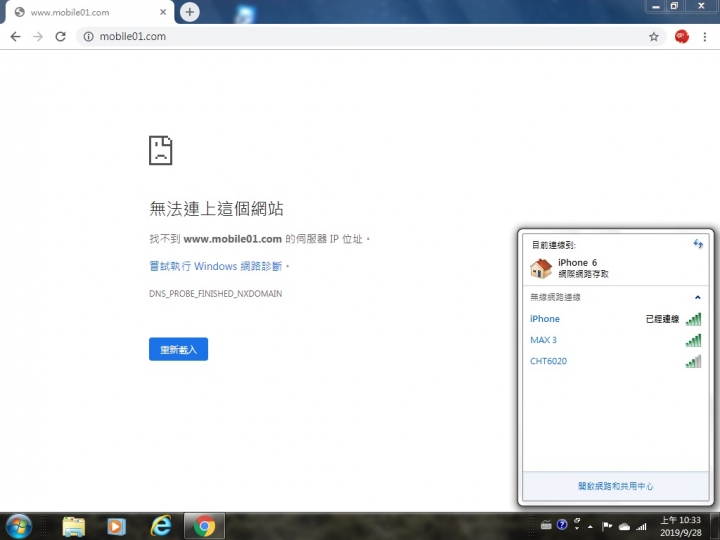Run Windows network diagnostics link
The width and height of the screenshot is (720, 540).
point(216,266)
